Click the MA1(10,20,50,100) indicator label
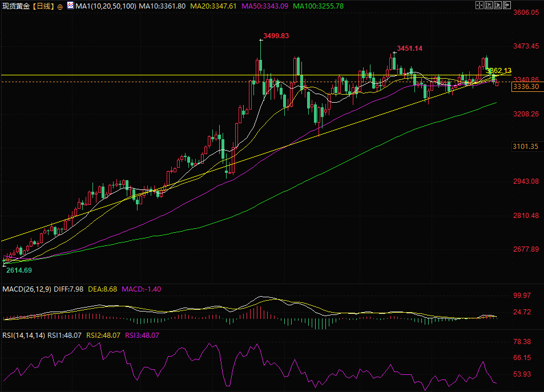This screenshot has height=392, width=544. click(106, 6)
